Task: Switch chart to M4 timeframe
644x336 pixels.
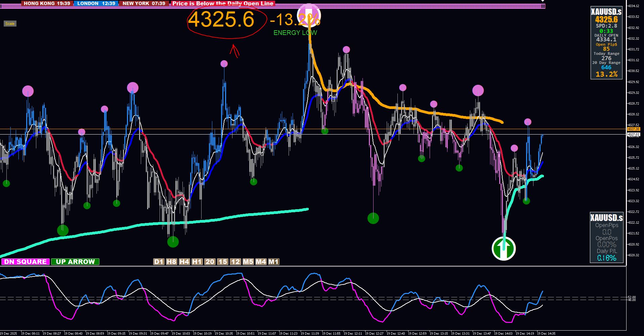Action: point(261,262)
